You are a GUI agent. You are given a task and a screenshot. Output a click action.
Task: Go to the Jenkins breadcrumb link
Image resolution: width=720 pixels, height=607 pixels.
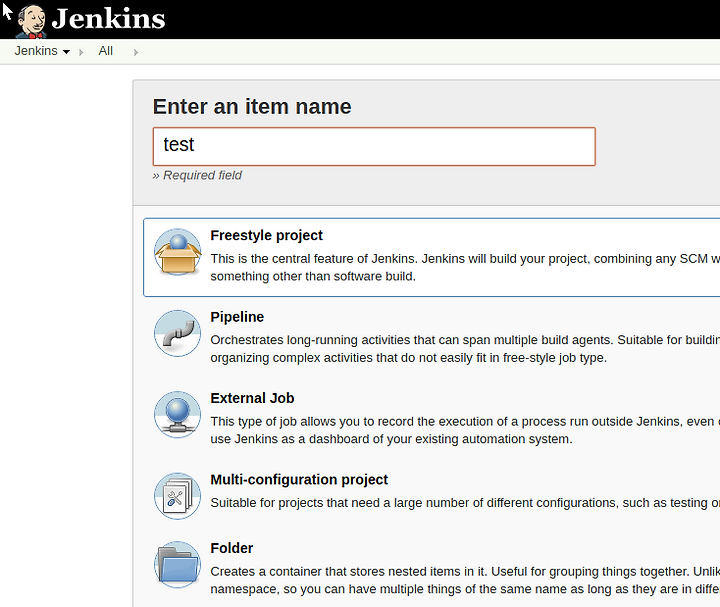pyautogui.click(x=36, y=51)
